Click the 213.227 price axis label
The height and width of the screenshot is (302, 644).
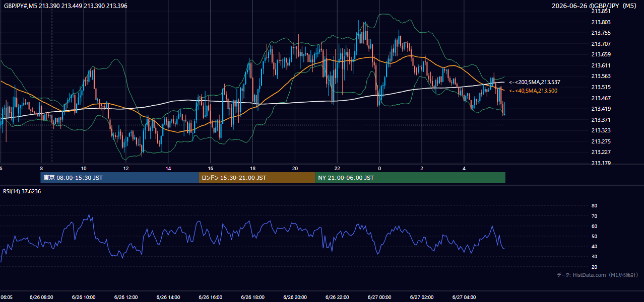(x=601, y=152)
